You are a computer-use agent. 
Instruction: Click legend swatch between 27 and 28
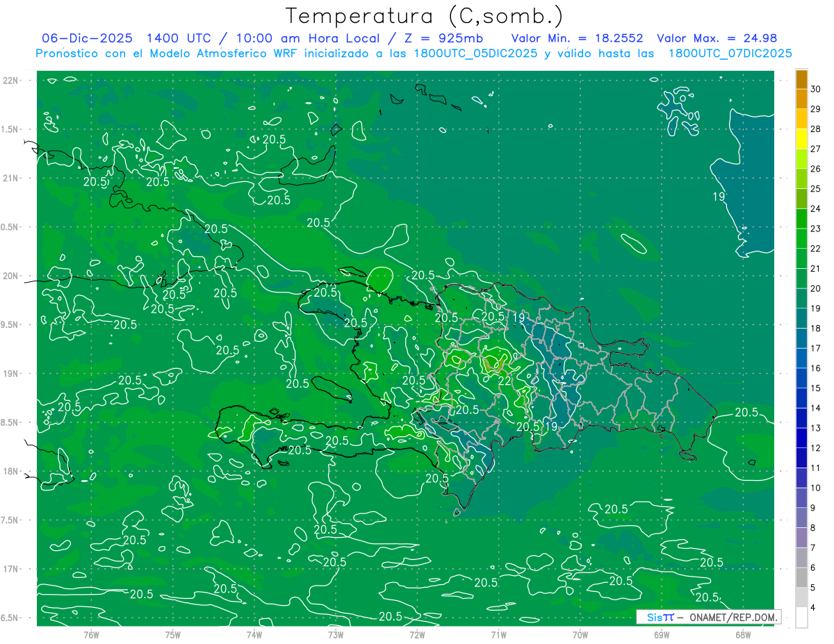[801, 139]
